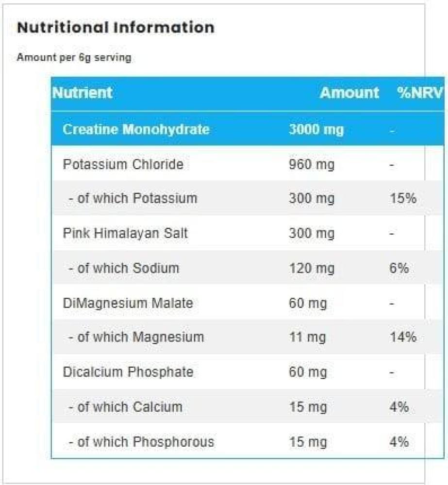The width and height of the screenshot is (448, 485).
Task: Click the 'of which Phosphorous' row label
Action: 141,442
